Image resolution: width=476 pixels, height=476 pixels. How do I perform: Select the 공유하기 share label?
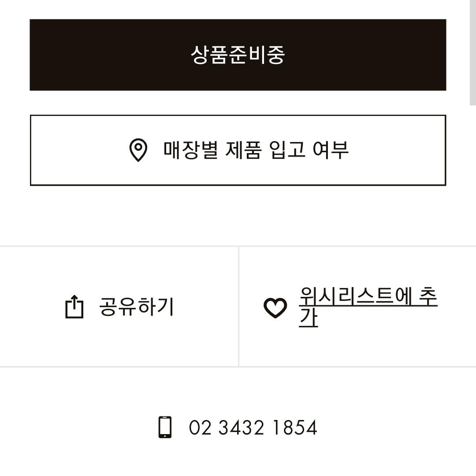[x=136, y=307]
